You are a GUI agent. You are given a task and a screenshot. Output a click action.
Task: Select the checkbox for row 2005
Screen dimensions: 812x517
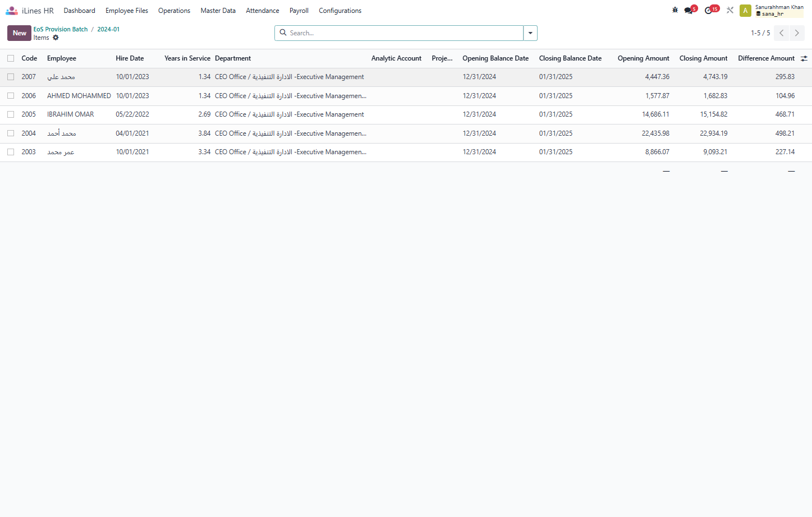coord(11,114)
